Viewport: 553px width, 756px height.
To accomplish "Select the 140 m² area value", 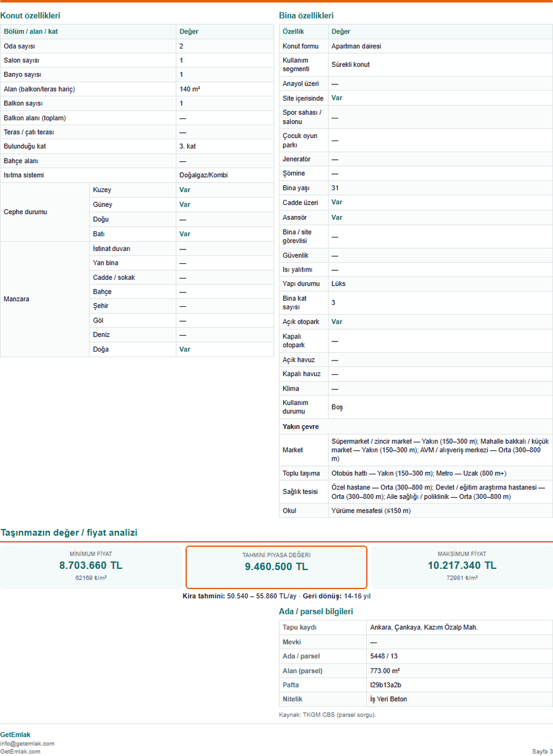I will (190, 89).
